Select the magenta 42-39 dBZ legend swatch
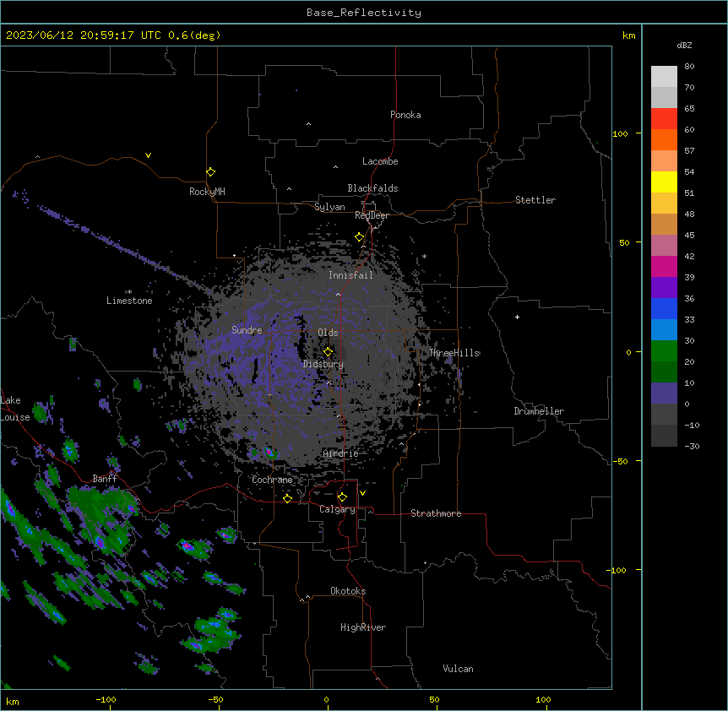Viewport: 728px width, 711px height. point(664,266)
